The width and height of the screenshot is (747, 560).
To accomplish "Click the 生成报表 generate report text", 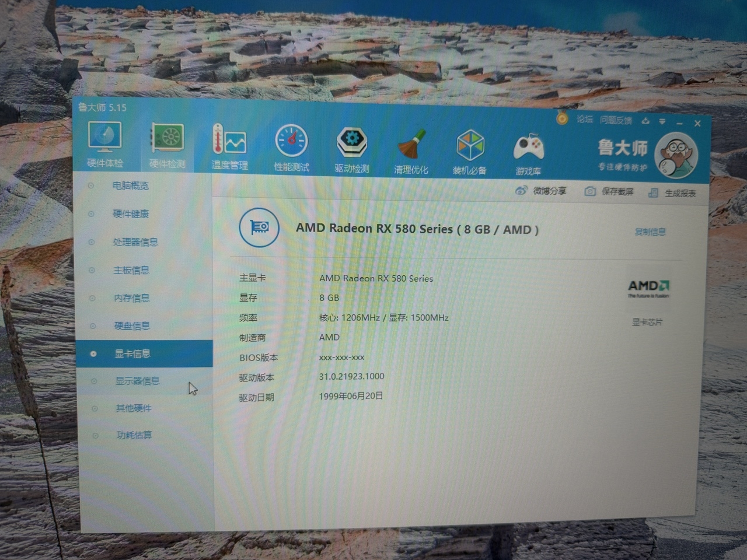I will click(x=680, y=193).
